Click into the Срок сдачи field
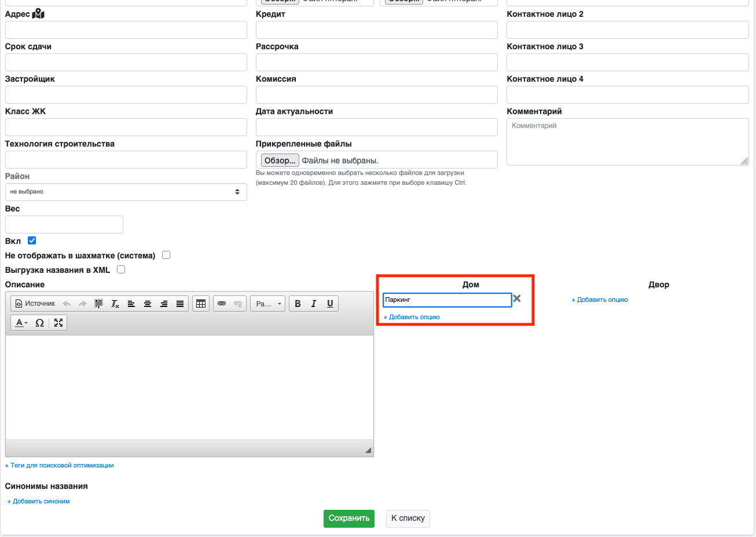Image resolution: width=756 pixels, height=537 pixels. [126, 62]
